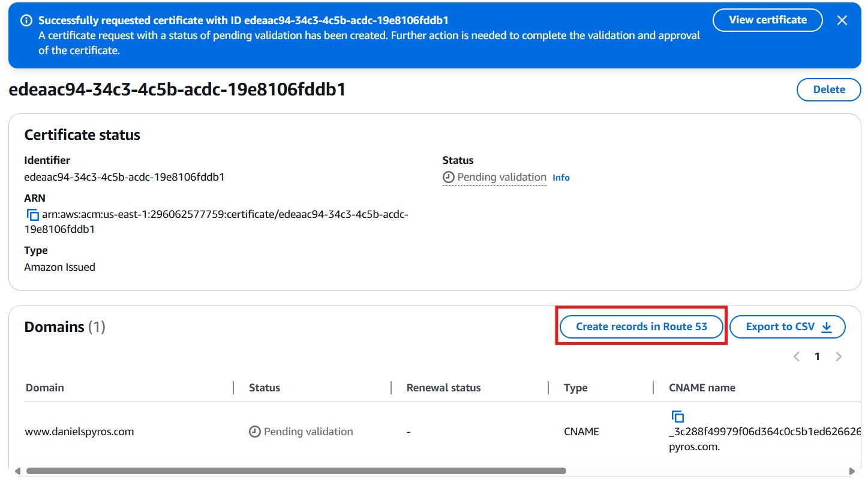Click the Renewal status column header
Image resolution: width=868 pixels, height=482 pixels.
(x=443, y=388)
